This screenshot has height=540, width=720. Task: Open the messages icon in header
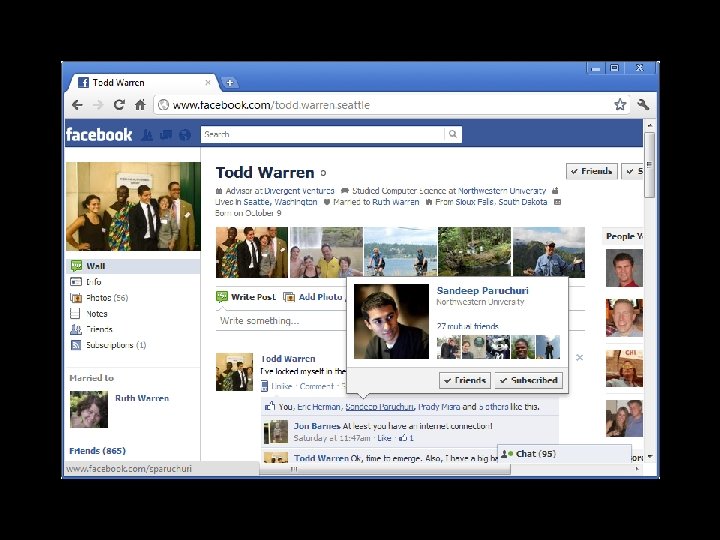[166, 135]
